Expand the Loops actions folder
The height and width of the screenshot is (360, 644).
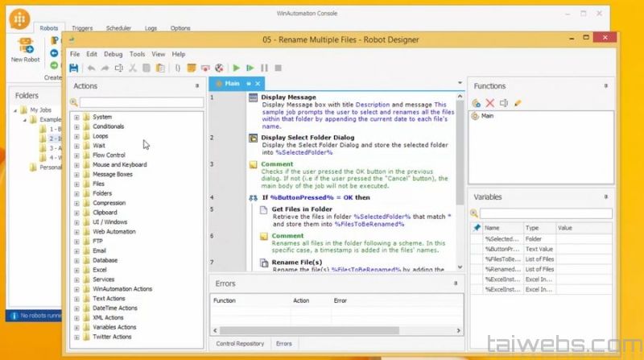point(77,136)
